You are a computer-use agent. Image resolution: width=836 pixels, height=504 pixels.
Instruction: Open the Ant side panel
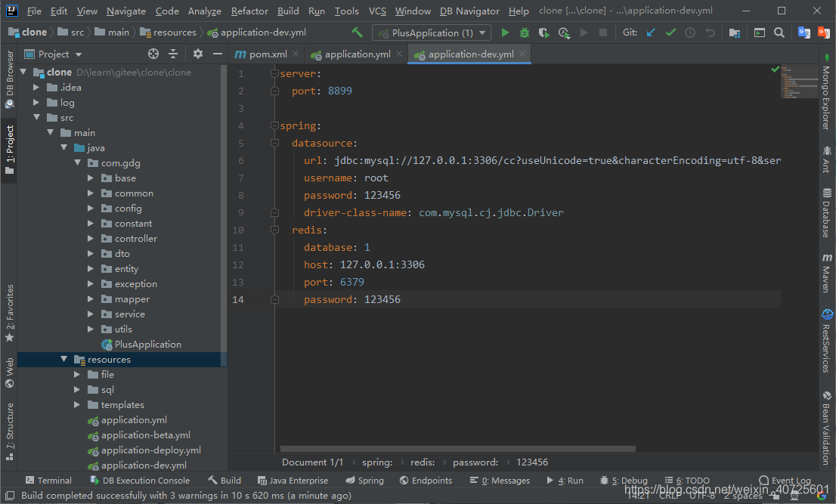[826, 159]
